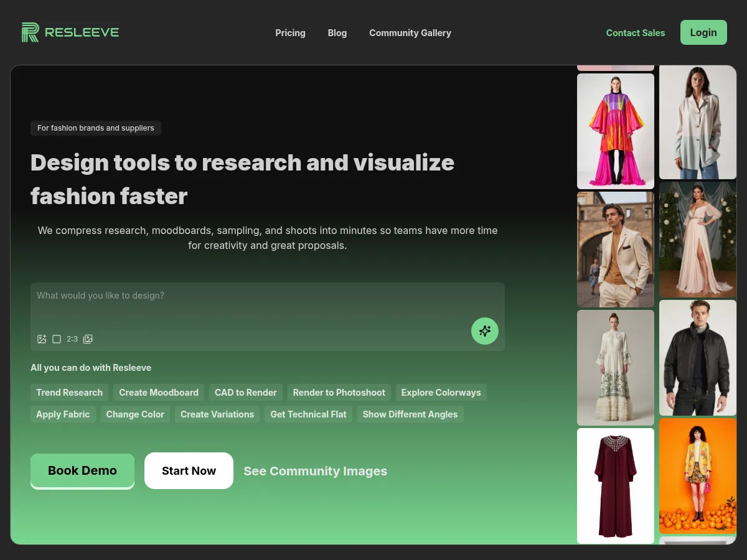Image resolution: width=747 pixels, height=560 pixels.
Task: Go to the Blog page
Action: tap(337, 33)
